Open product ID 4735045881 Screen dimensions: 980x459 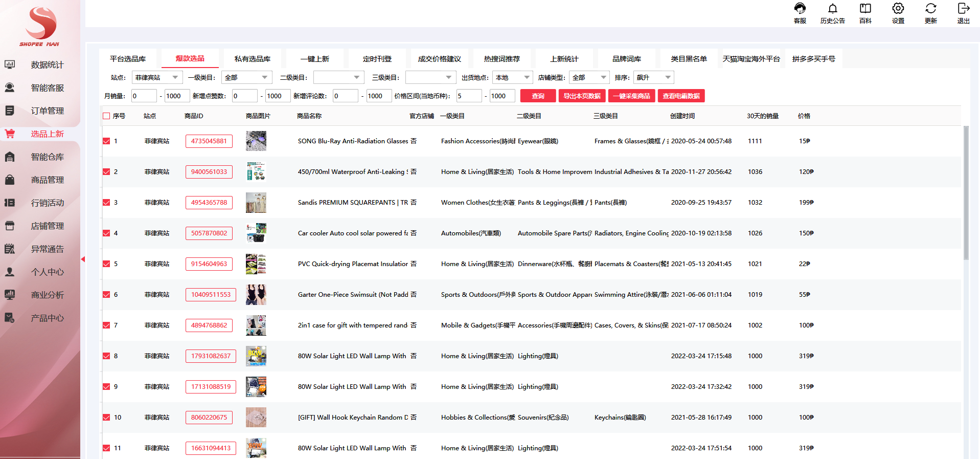[x=209, y=141]
